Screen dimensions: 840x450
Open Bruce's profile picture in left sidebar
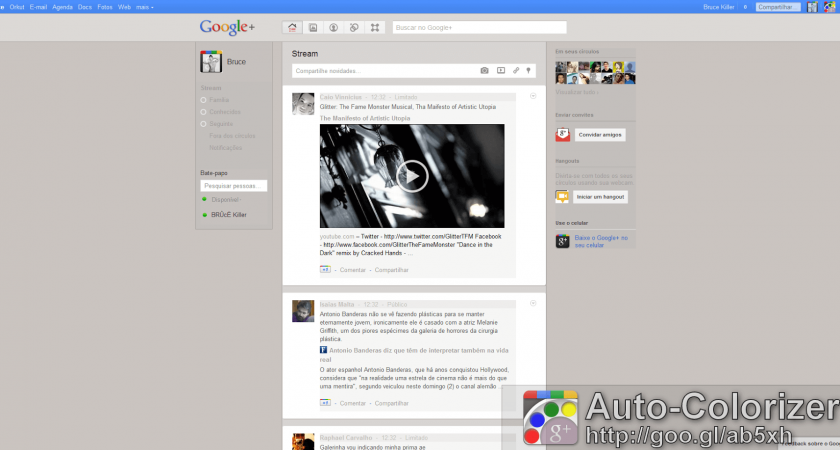tap(211, 62)
